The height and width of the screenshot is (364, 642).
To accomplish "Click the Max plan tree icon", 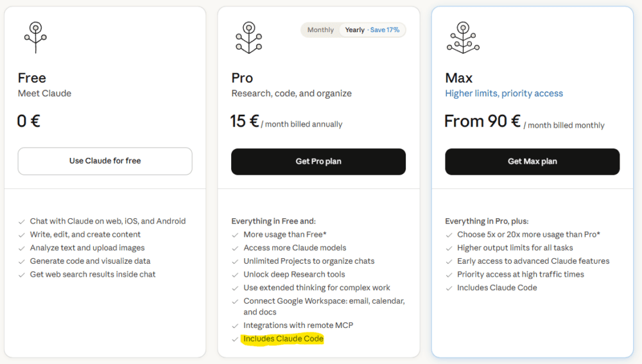I will (x=462, y=37).
